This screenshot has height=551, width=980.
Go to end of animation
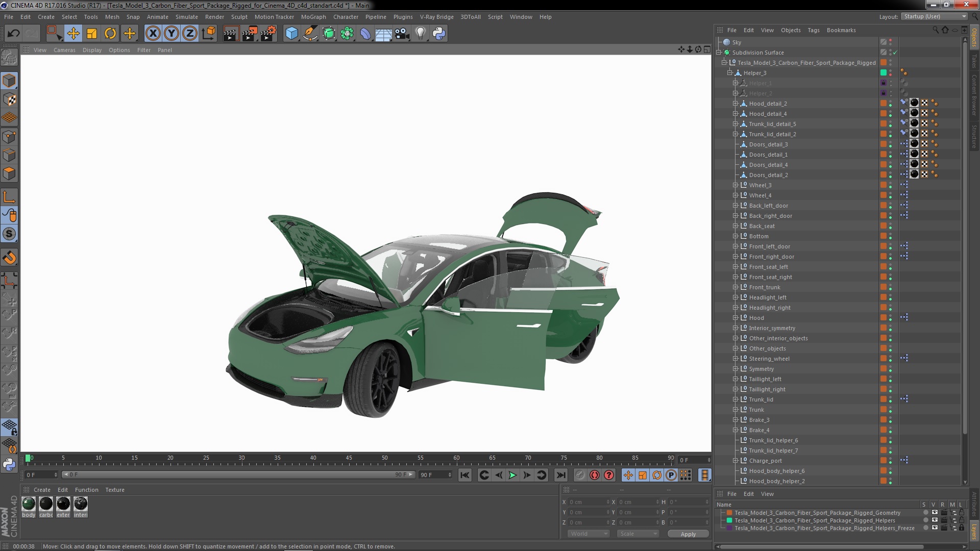click(x=560, y=475)
